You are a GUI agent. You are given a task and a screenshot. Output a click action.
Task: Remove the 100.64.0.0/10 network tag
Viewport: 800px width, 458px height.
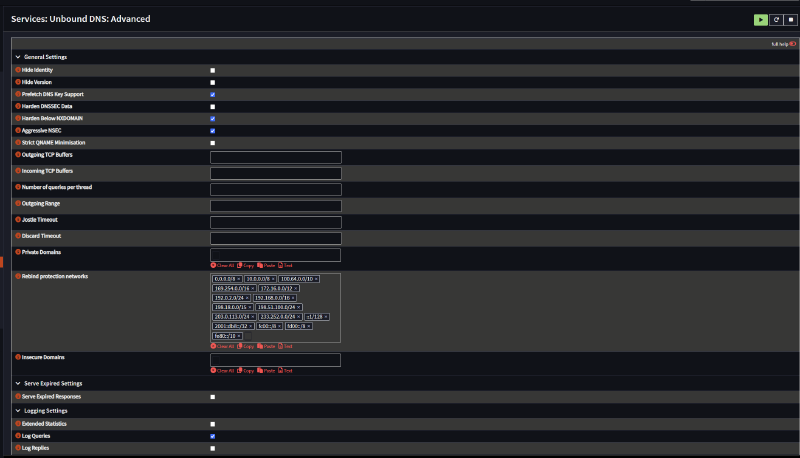pos(316,279)
